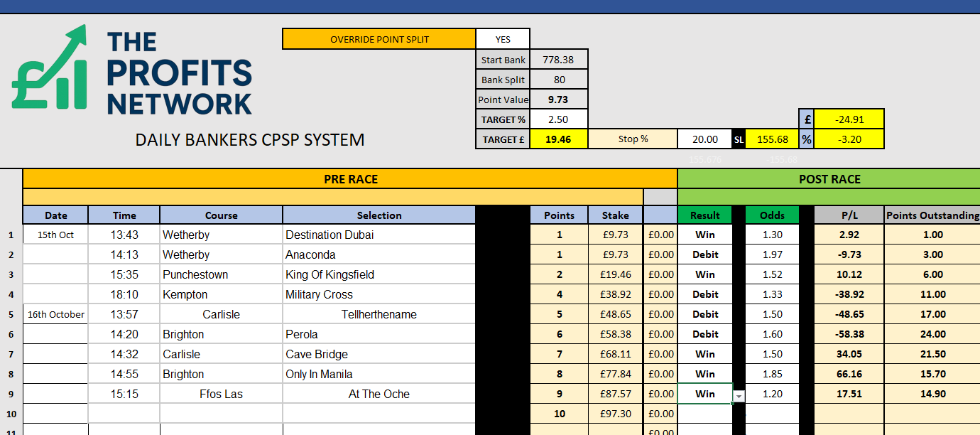Screen dimensions: 980x435
Task: Click the Military Cross stake £38.92
Action: click(x=615, y=294)
